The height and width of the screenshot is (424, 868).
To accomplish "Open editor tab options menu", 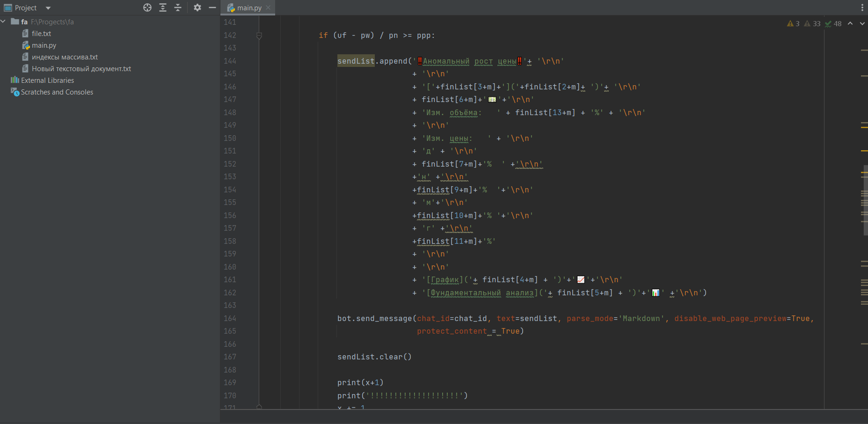I will click(x=862, y=7).
